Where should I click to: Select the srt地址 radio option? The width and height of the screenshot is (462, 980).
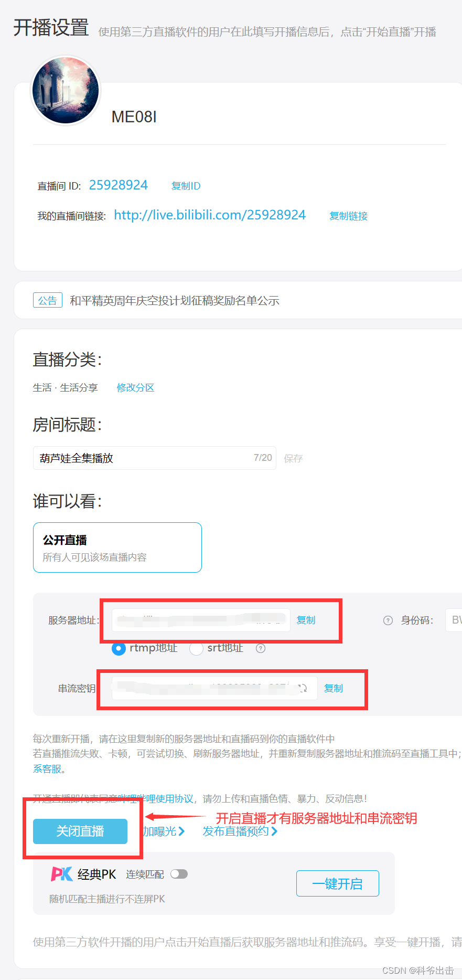pyautogui.click(x=197, y=649)
